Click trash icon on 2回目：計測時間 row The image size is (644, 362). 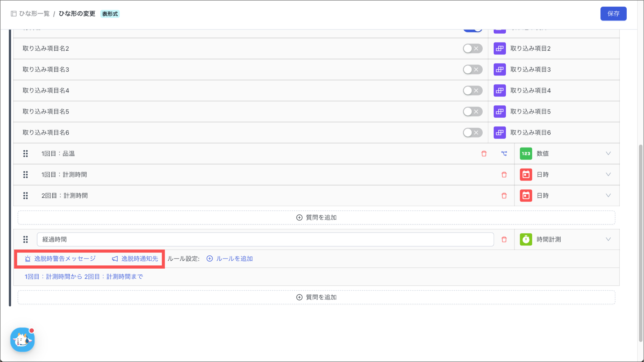(504, 196)
